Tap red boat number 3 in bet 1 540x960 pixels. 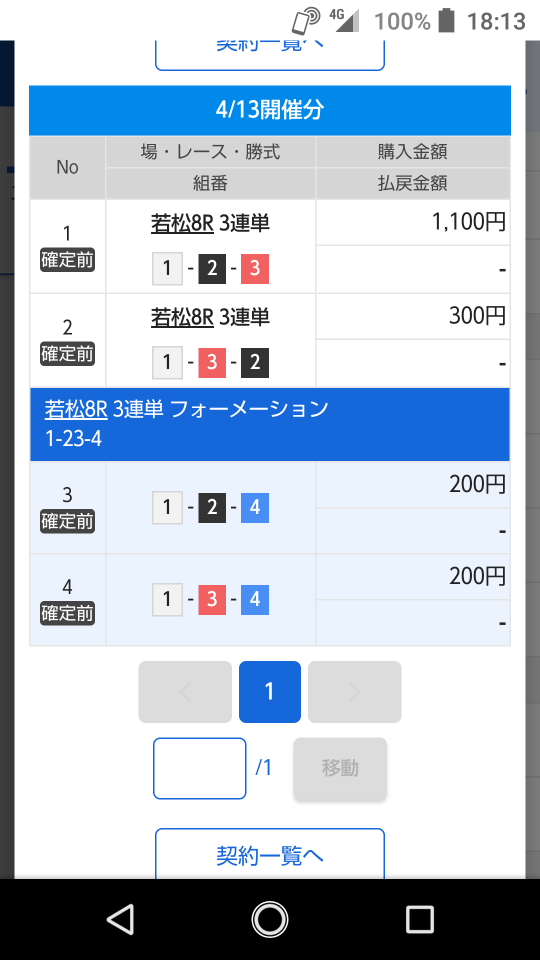coord(255,269)
